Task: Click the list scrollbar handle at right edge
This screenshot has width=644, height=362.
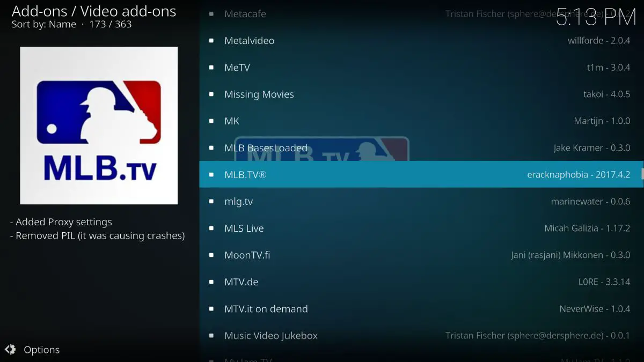Action: 642,174
